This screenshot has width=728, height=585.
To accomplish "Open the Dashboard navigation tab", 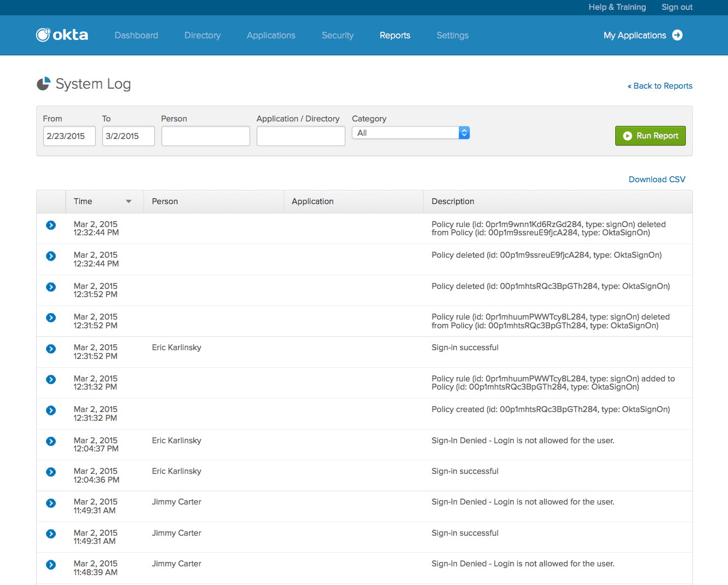I will (x=136, y=36).
